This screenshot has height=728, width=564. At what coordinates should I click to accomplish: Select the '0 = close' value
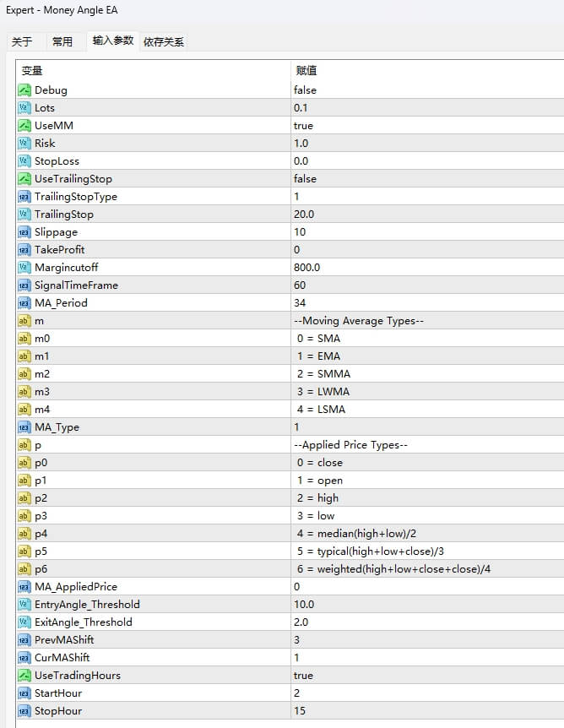pyautogui.click(x=319, y=463)
